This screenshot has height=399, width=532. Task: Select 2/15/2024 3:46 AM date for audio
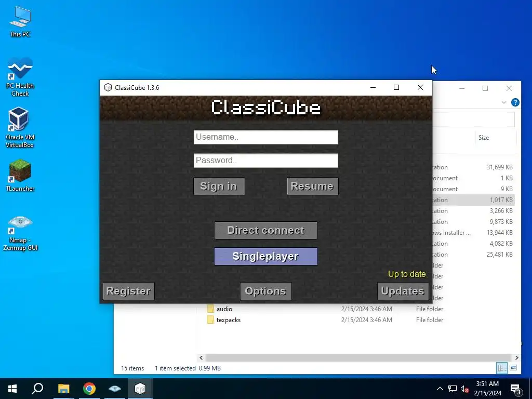point(366,309)
